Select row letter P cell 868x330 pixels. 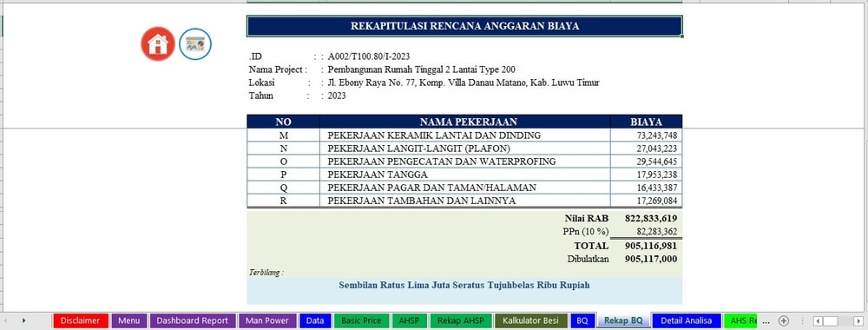click(x=283, y=175)
